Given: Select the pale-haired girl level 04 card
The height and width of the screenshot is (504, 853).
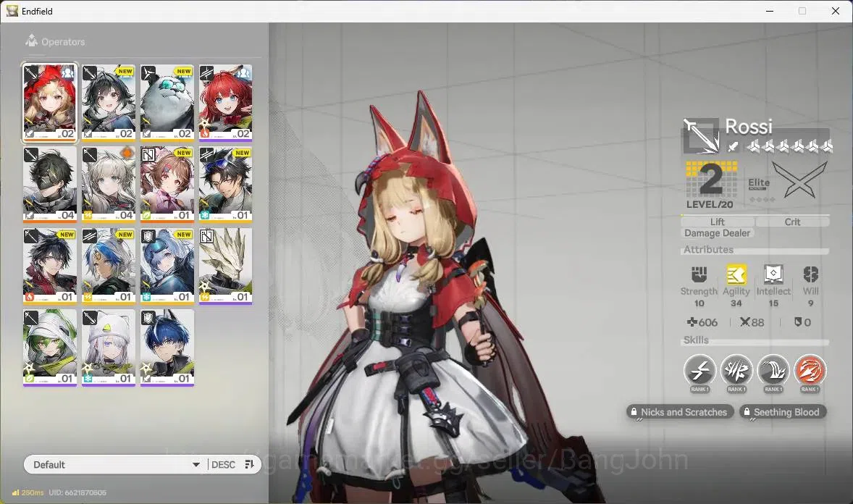Looking at the screenshot, I should point(109,184).
